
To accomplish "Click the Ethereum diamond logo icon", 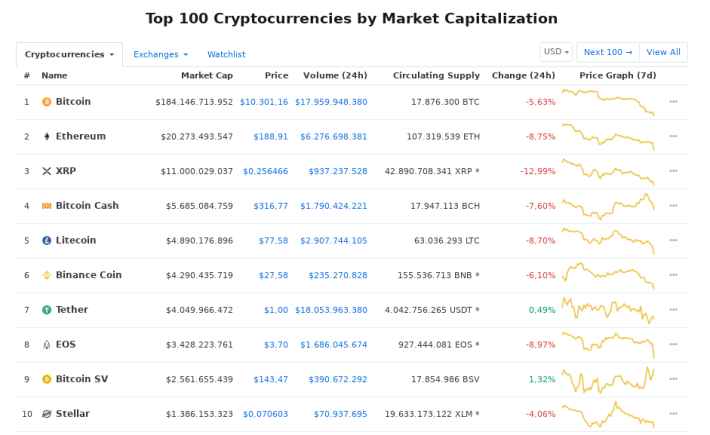I will 47,136.
